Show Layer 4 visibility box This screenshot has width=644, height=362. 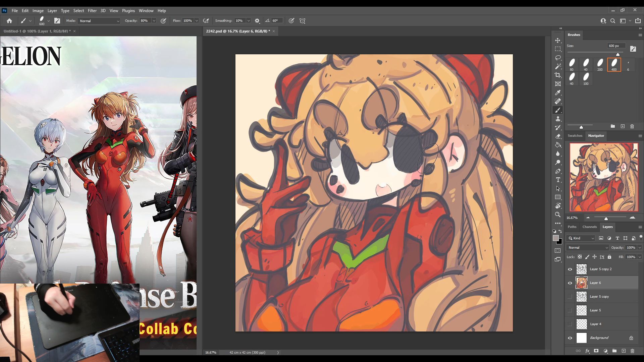click(570, 324)
